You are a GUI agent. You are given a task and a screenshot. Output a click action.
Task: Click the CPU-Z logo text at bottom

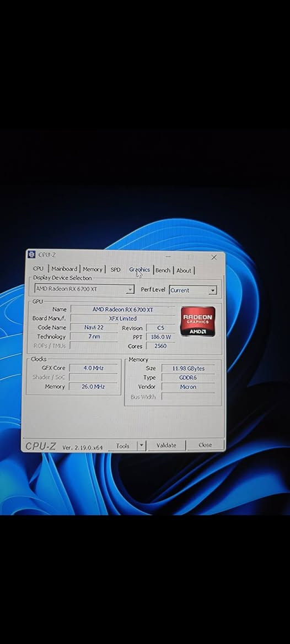click(40, 446)
